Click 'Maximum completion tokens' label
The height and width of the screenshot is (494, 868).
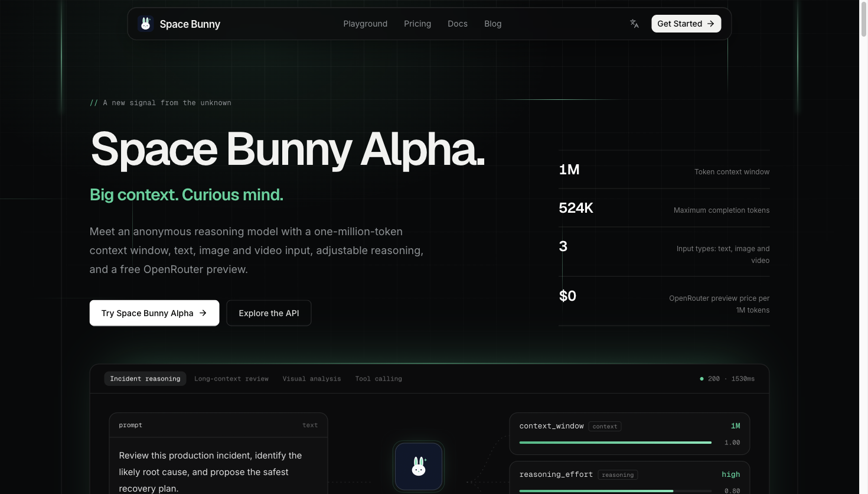point(722,210)
